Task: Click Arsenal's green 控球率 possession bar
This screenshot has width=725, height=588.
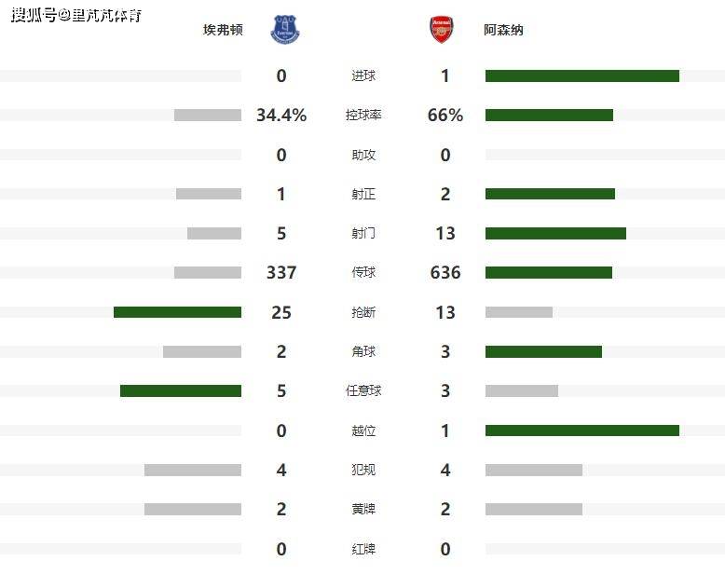Action: pos(549,116)
